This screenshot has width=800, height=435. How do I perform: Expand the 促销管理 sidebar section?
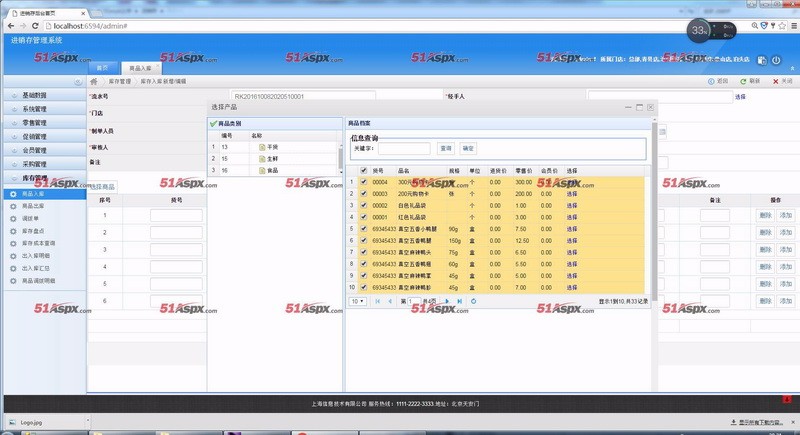click(x=44, y=136)
